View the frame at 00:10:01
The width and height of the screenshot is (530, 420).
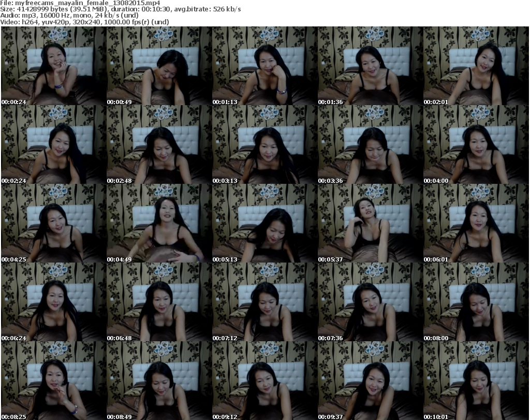(x=476, y=381)
